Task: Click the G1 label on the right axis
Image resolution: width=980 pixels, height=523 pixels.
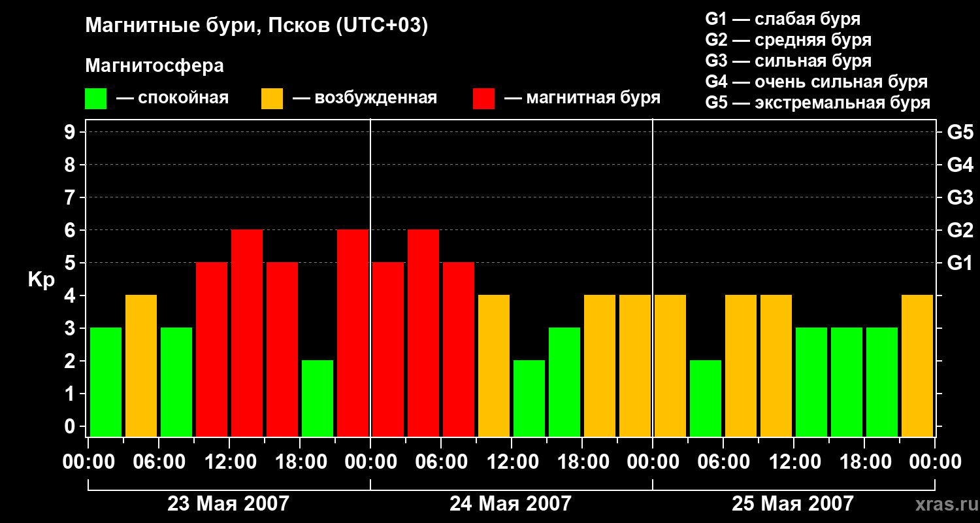Action: coord(960,263)
